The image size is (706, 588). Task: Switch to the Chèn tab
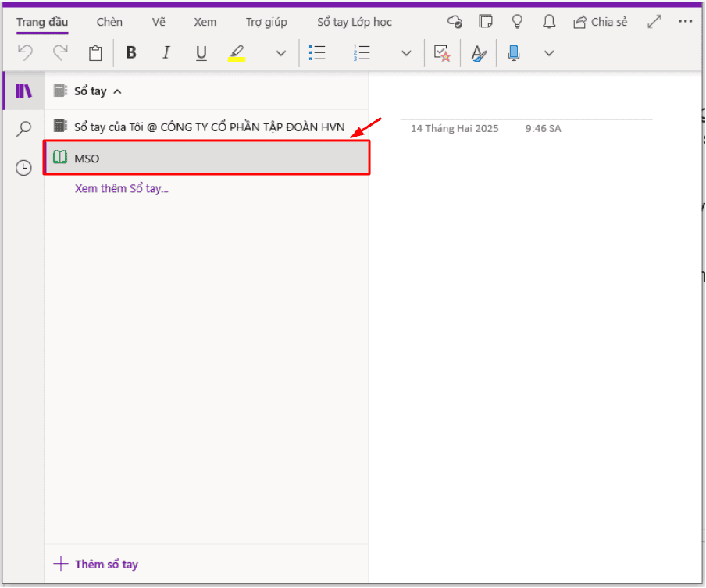[x=109, y=22]
